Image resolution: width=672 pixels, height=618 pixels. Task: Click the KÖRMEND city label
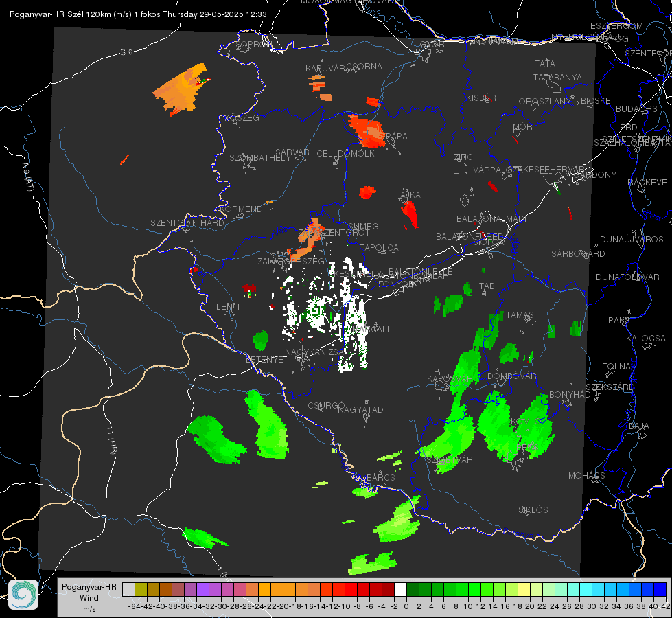[x=241, y=209]
